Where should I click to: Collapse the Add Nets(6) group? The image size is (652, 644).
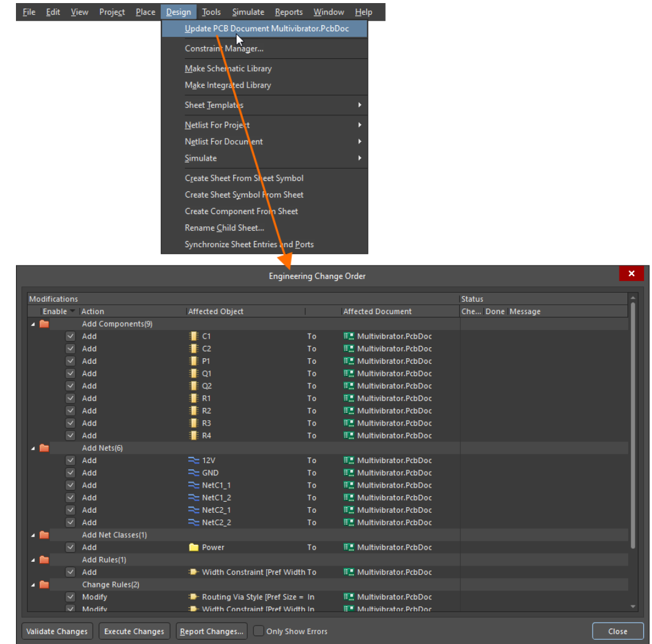33,448
